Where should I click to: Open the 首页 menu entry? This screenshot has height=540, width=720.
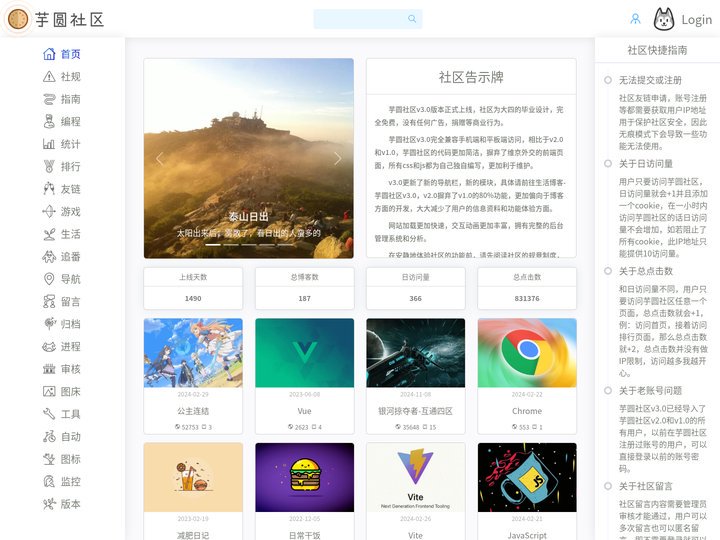[x=71, y=54]
